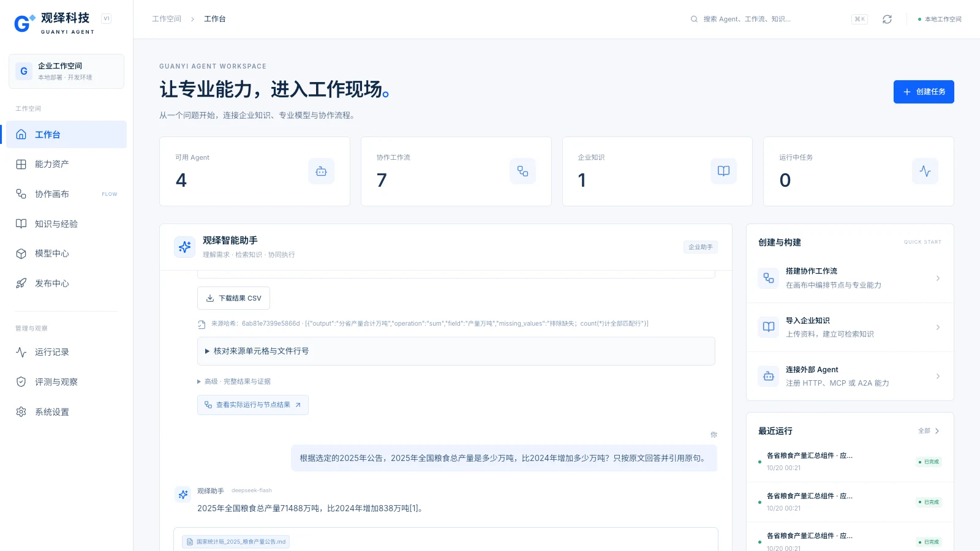The image size is (980, 551).
Task: Open chevron on 搭建协作工作流 row
Action: coord(938,279)
